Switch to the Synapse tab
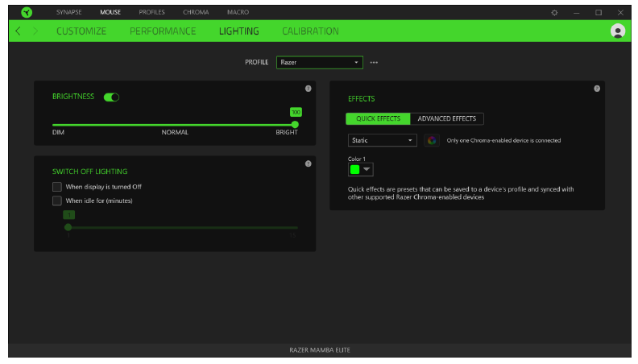Viewport: 638px width, 364px height. point(68,12)
